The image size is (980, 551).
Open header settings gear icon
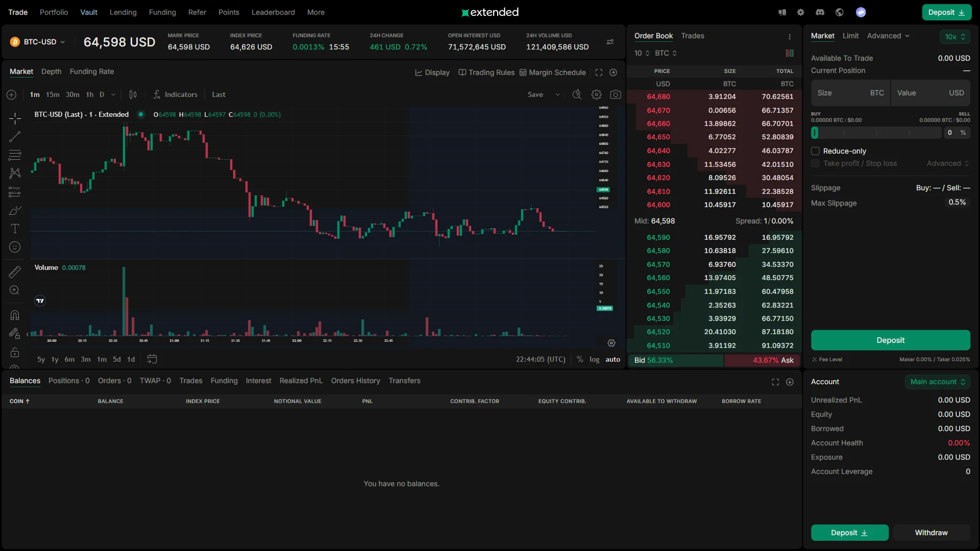801,12
